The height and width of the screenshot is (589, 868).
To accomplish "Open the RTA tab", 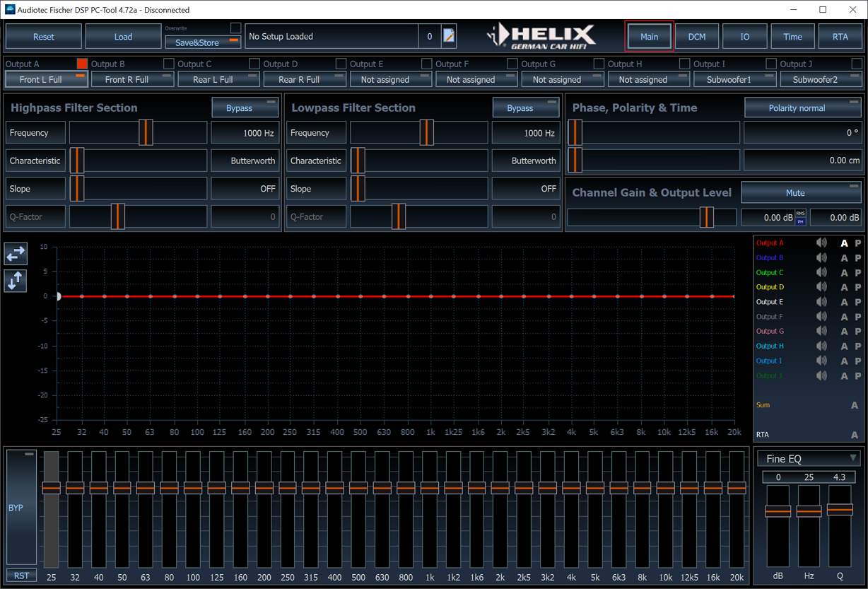I will pos(840,37).
